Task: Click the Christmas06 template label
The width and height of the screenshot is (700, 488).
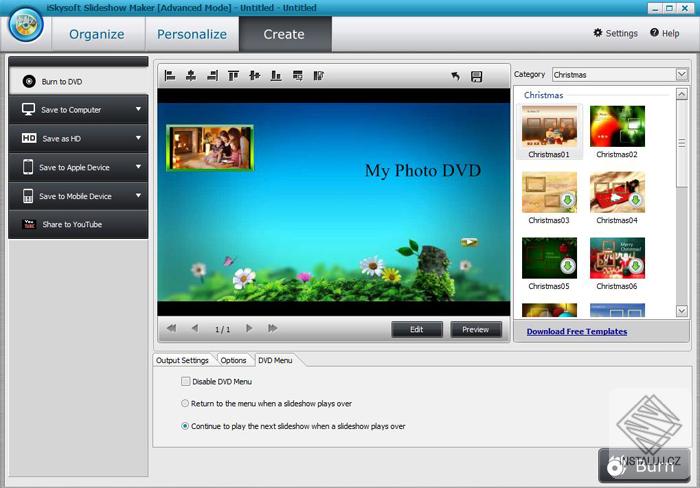Action: 617,286
